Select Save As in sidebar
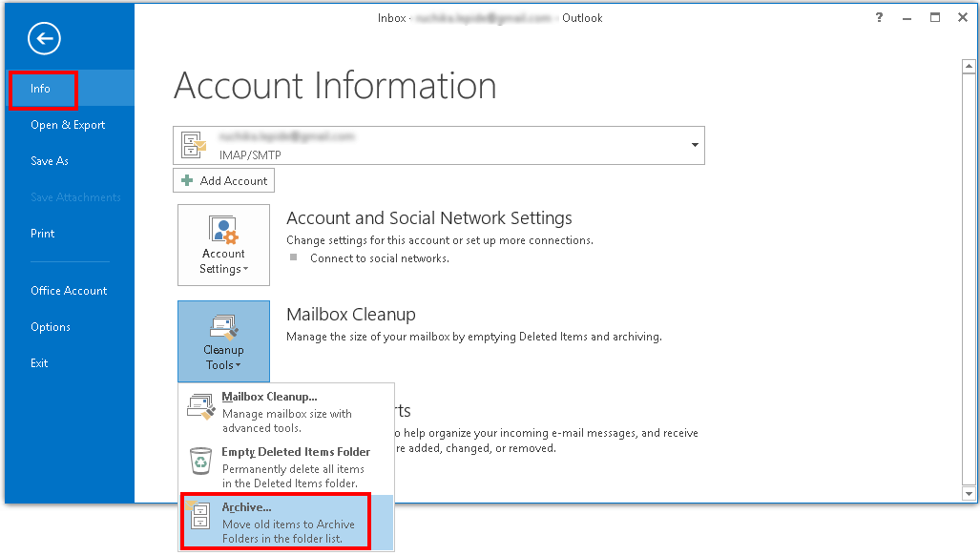980x555 pixels. click(x=70, y=161)
